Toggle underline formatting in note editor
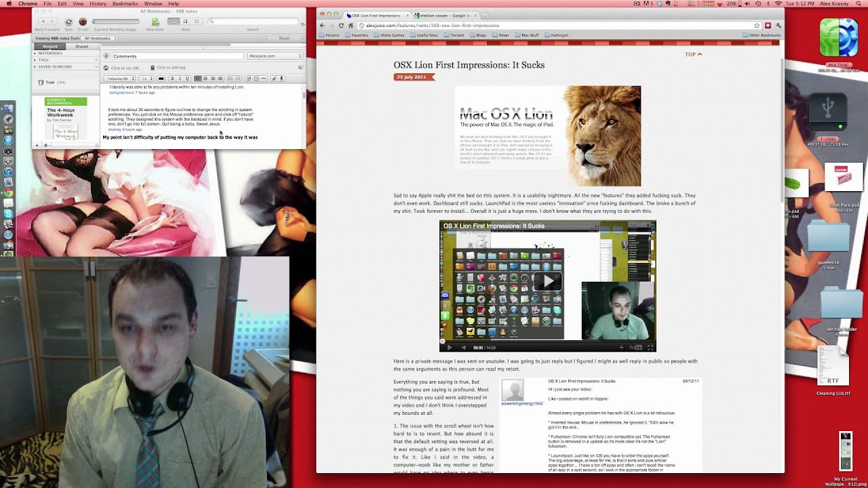Viewport: 868px width, 488px height. (x=187, y=79)
